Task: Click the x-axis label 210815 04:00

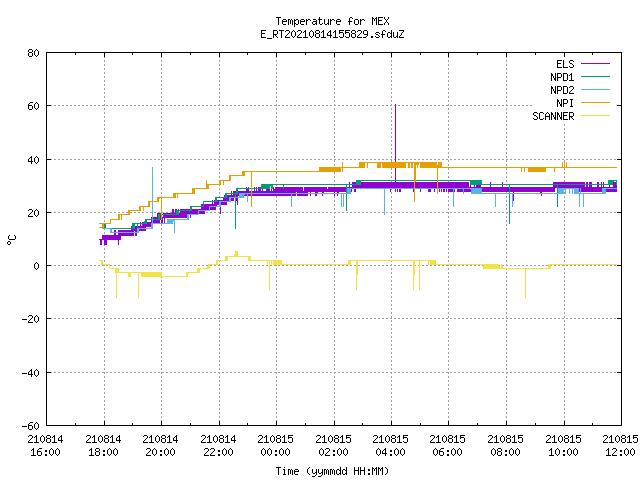Action: 391,445
